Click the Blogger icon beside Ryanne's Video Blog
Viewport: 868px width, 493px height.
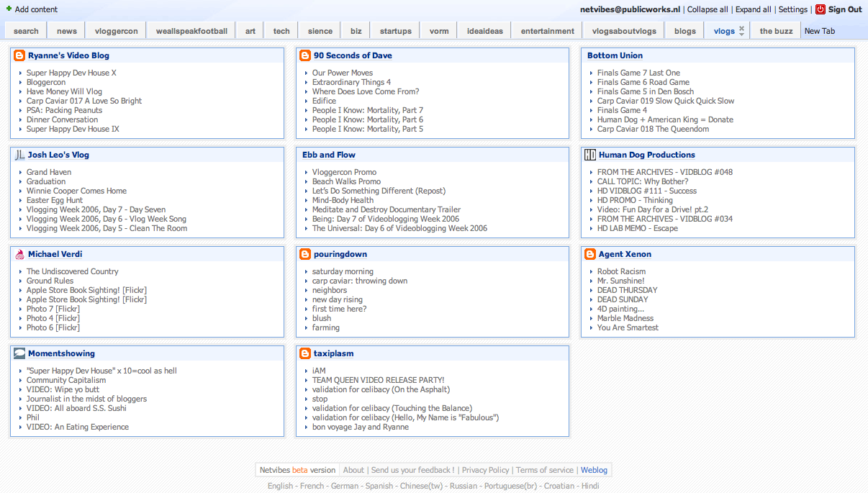click(19, 55)
